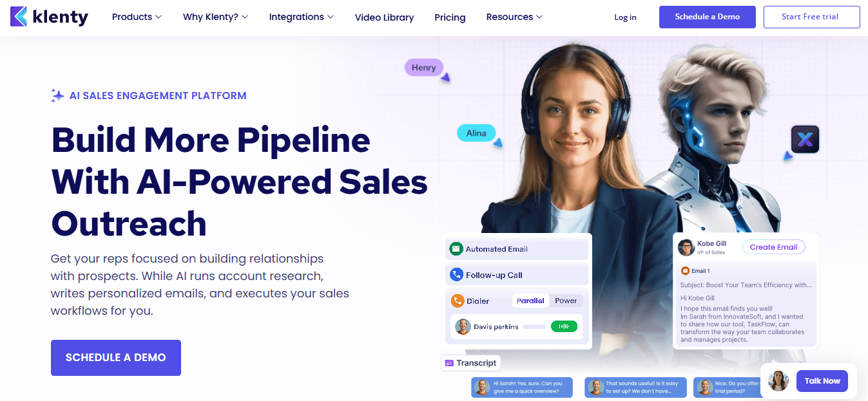Click the purple Transcript icon
Viewport: 868px width, 401px height.
(449, 363)
